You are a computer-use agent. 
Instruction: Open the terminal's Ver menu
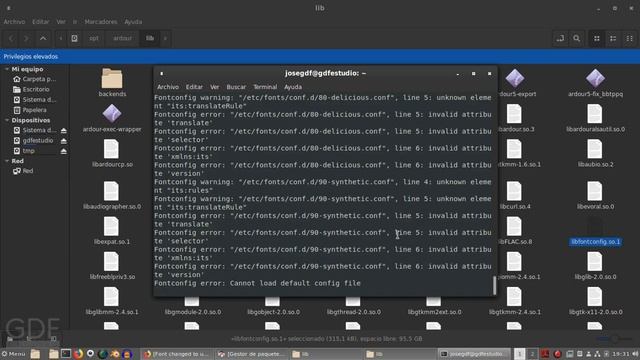pos(215,87)
